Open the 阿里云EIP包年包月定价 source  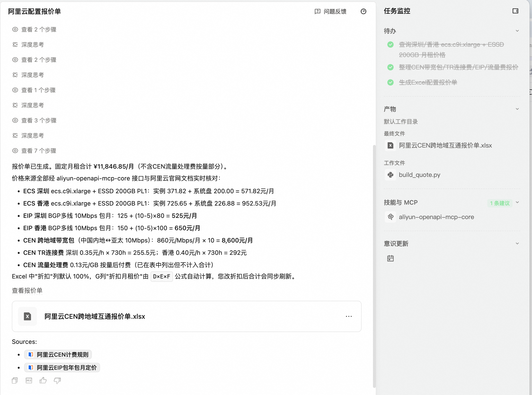point(62,368)
